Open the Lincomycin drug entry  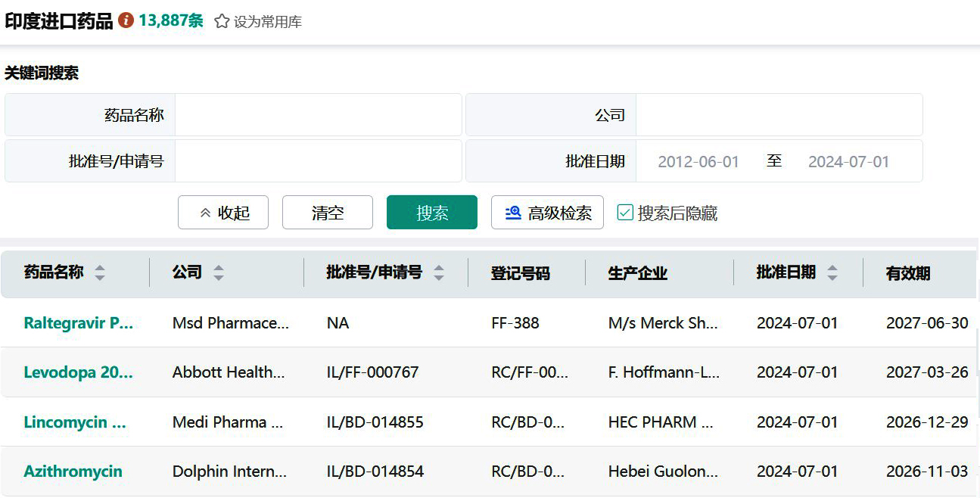(x=75, y=422)
